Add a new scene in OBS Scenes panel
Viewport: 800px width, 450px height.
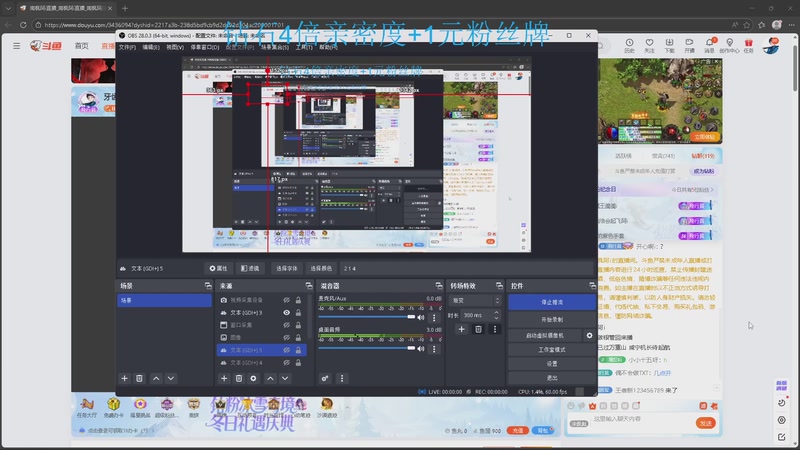pyautogui.click(x=124, y=378)
